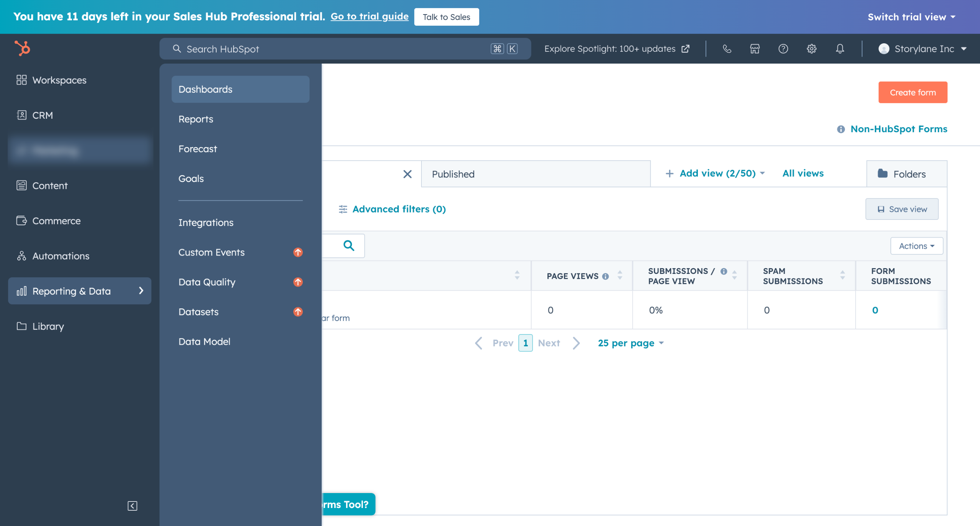Open Storylane Inc account menu

pos(922,49)
